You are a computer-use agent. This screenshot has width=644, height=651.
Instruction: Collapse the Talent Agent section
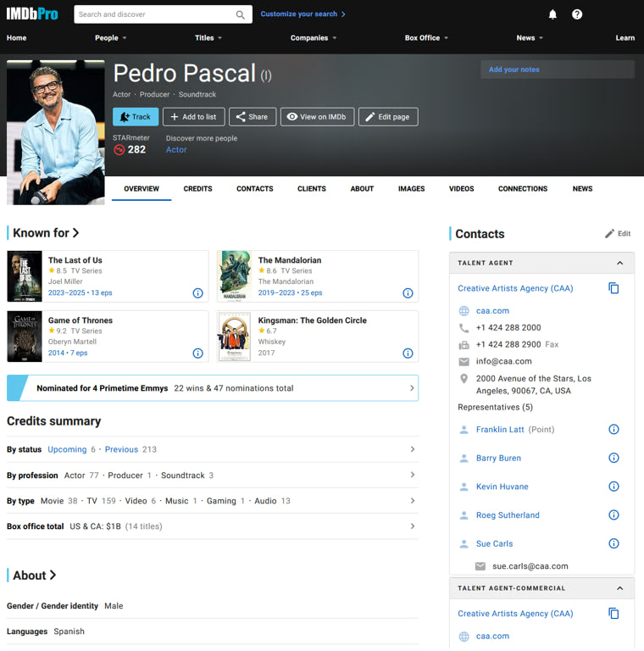pos(620,263)
